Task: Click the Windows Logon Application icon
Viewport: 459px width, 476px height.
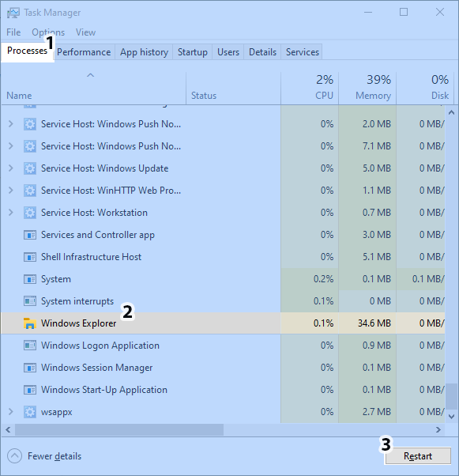Action: tap(30, 346)
